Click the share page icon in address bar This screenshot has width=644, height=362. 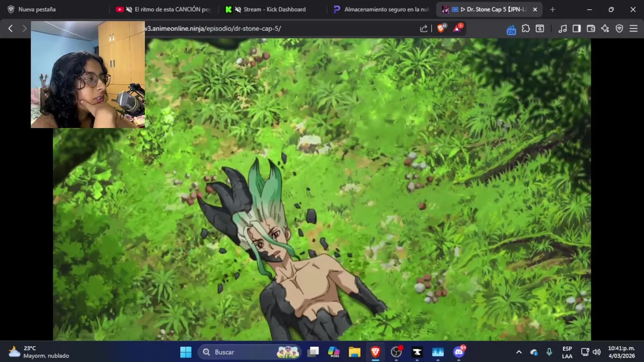pyautogui.click(x=424, y=29)
